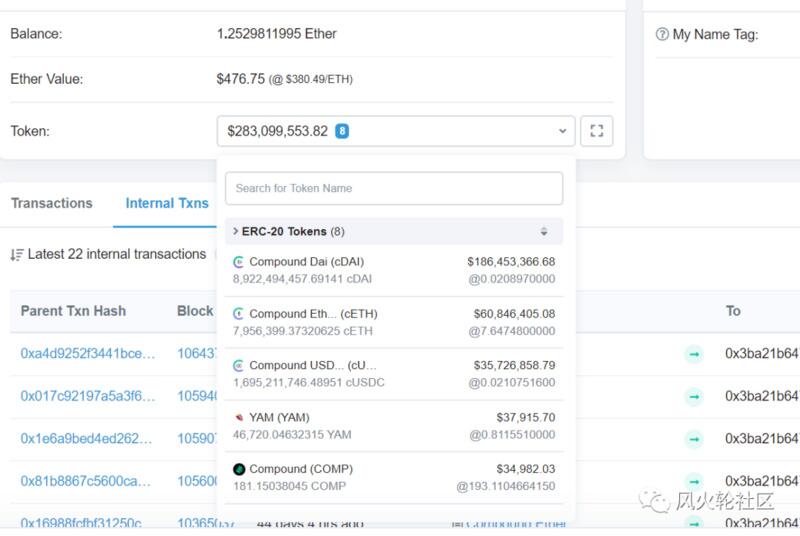Viewport: 800px width, 536px height.
Task: Click the @0.0208970000 cDAI price
Action: click(512, 279)
